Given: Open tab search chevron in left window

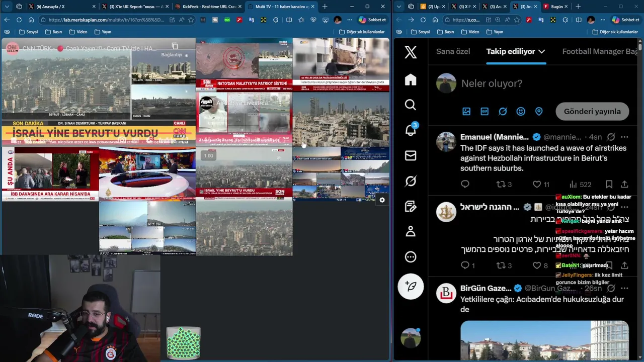Looking at the screenshot, I should (x=7, y=7).
